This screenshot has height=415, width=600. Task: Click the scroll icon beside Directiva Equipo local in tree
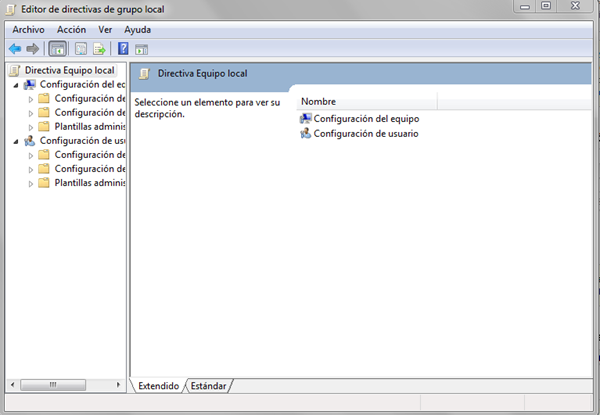(15, 70)
